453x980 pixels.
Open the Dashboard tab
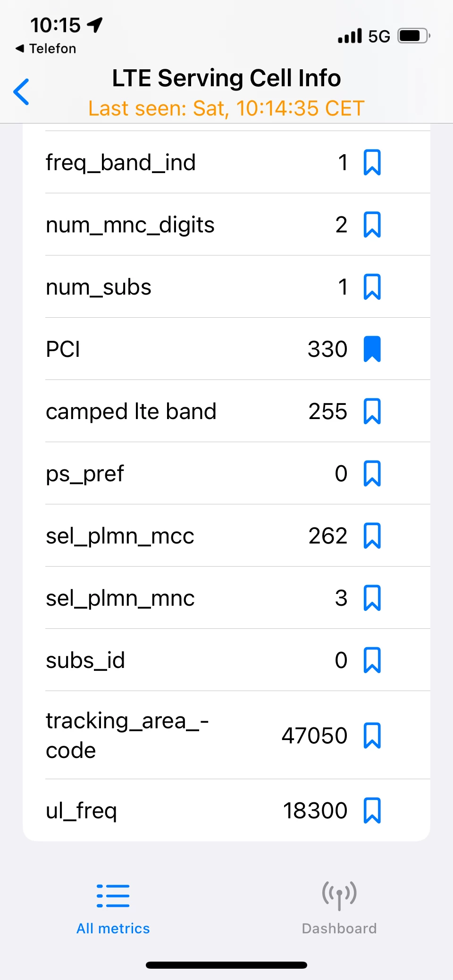click(339, 909)
